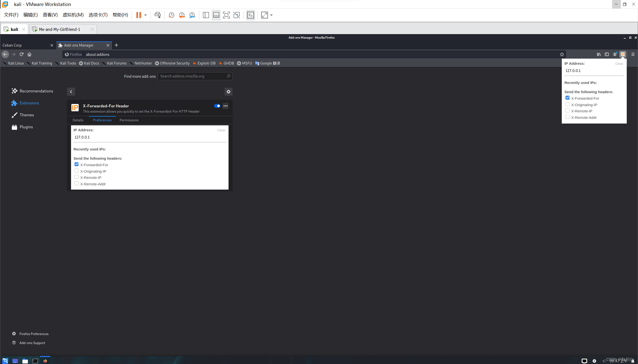Click Clear next to the IP Address field
638x364 pixels.
(x=221, y=130)
